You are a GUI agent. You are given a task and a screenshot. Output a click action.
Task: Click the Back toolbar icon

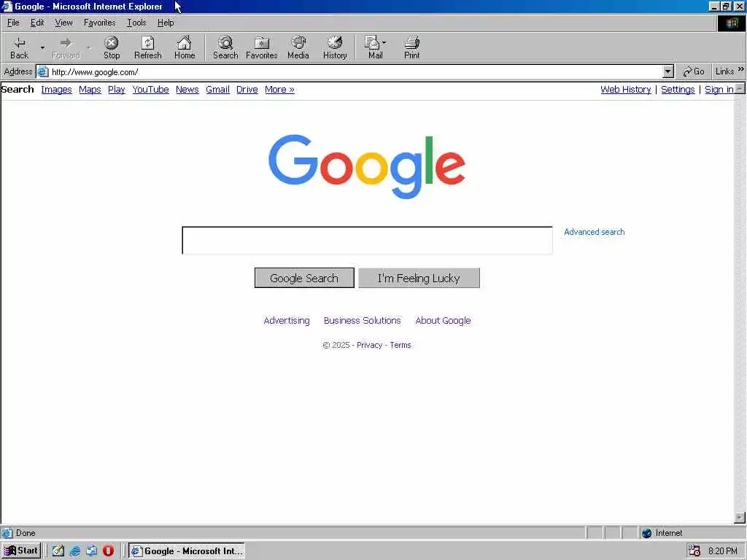pos(19,47)
